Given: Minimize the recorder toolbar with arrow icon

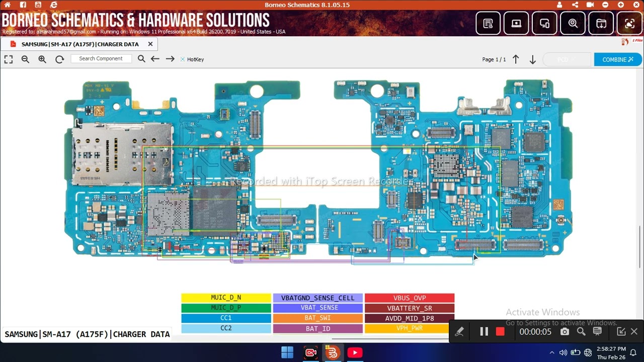Looking at the screenshot, I should [x=621, y=331].
